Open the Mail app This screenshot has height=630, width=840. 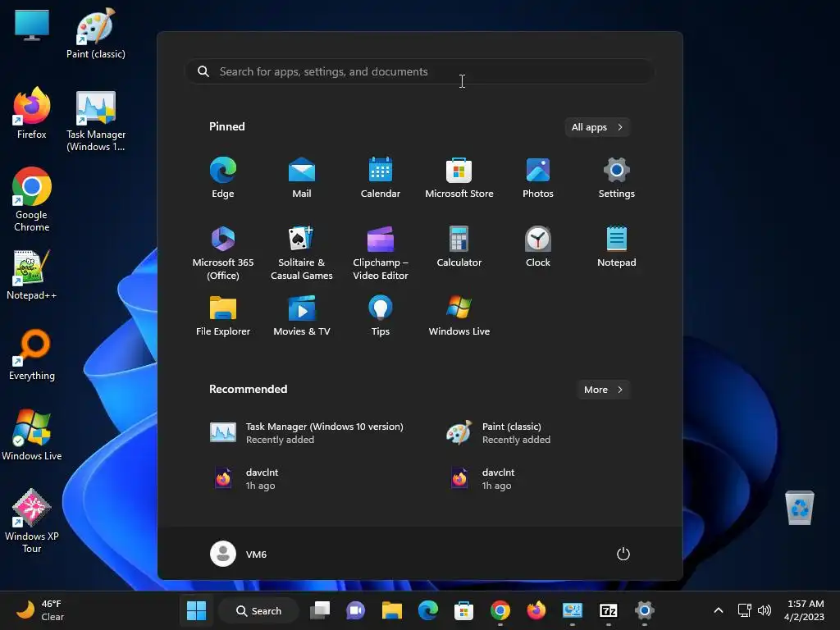tap(302, 178)
